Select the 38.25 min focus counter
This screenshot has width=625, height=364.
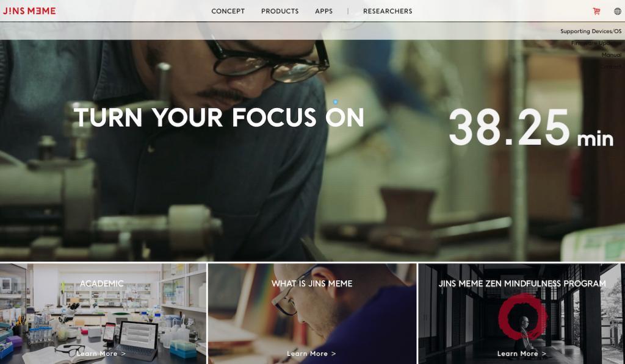point(531,127)
